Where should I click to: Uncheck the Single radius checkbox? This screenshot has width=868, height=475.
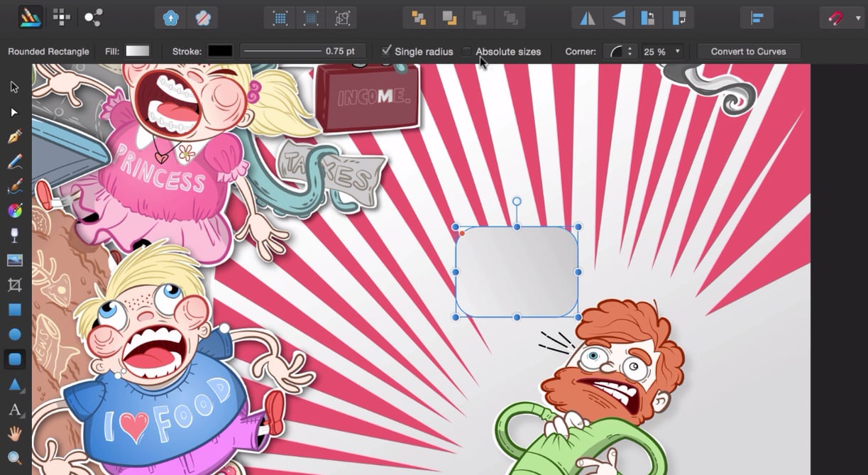click(x=386, y=50)
